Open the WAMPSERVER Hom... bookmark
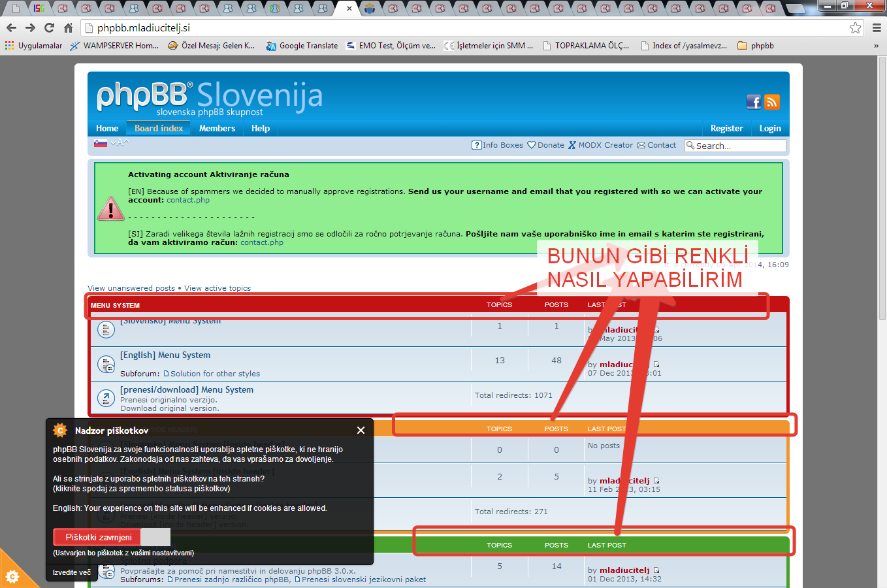Image resolution: width=887 pixels, height=588 pixels. pos(114,46)
